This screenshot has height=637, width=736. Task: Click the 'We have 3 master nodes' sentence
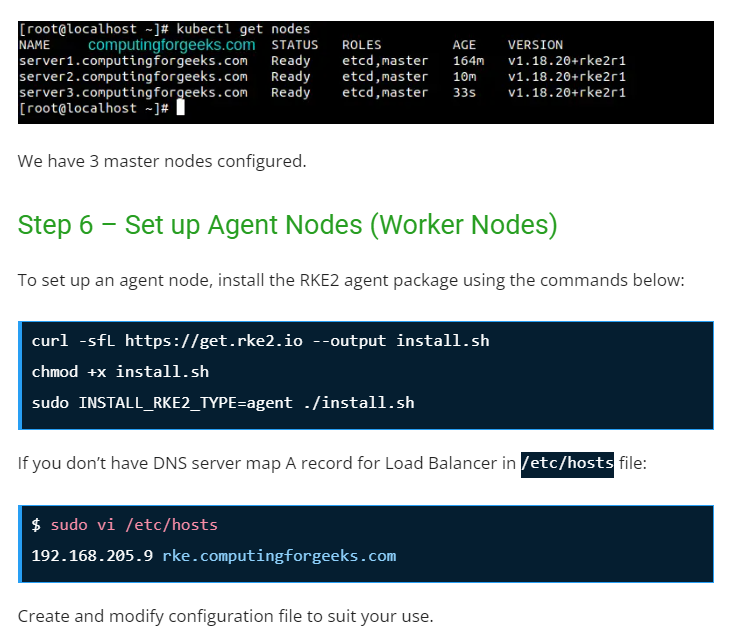[162, 161]
